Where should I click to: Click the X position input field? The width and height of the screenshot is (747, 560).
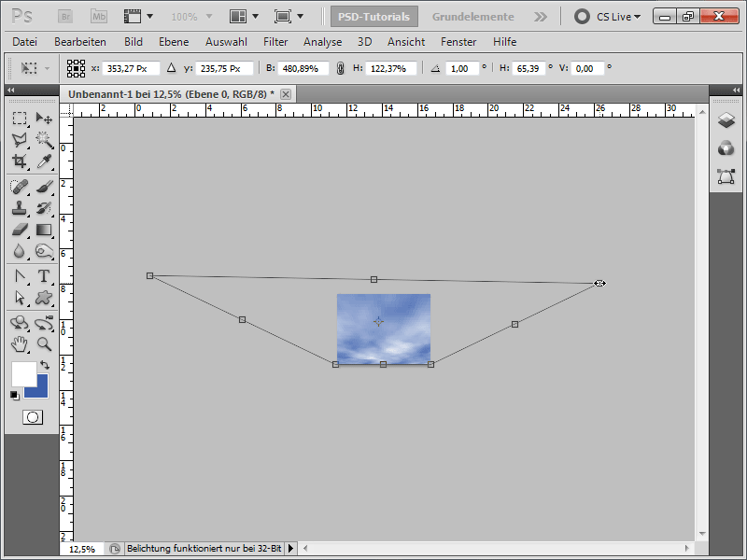click(130, 68)
